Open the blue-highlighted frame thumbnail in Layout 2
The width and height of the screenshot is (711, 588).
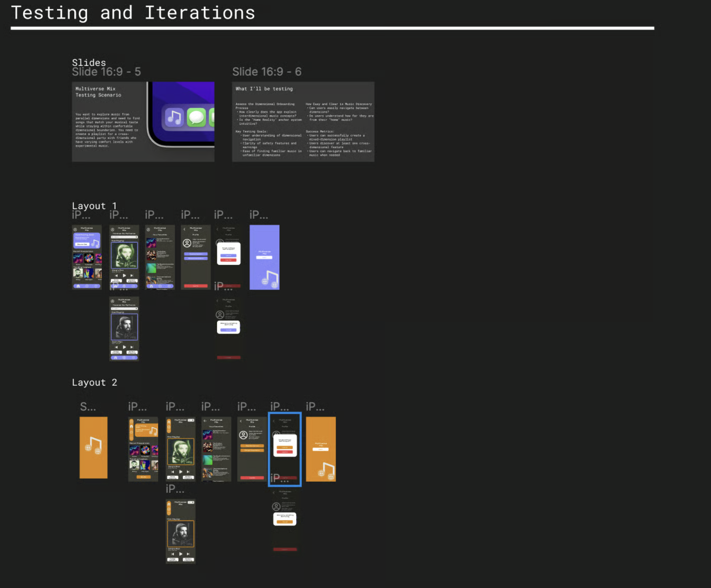(x=285, y=449)
